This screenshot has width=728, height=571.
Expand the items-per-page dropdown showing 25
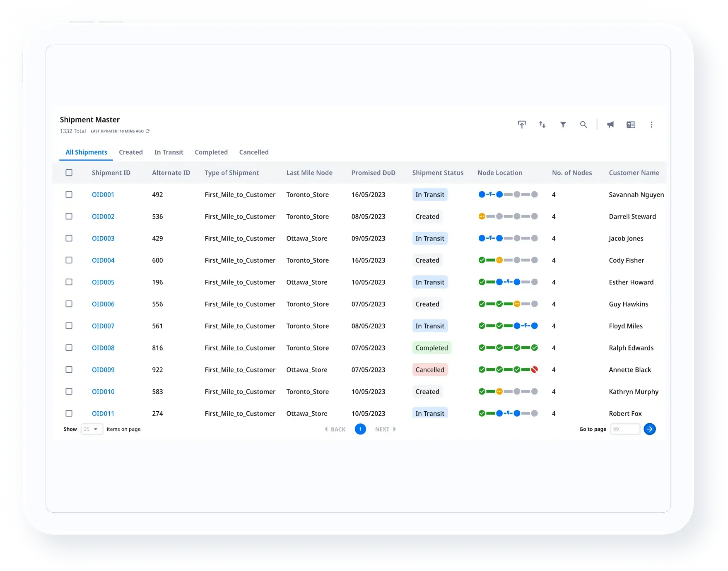92,429
